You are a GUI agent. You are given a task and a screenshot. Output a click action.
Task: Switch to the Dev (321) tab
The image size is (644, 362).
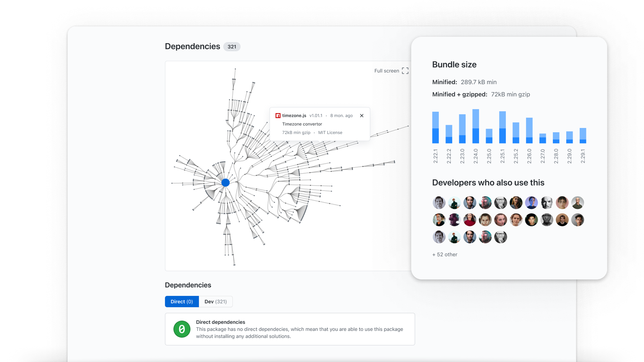pos(215,302)
